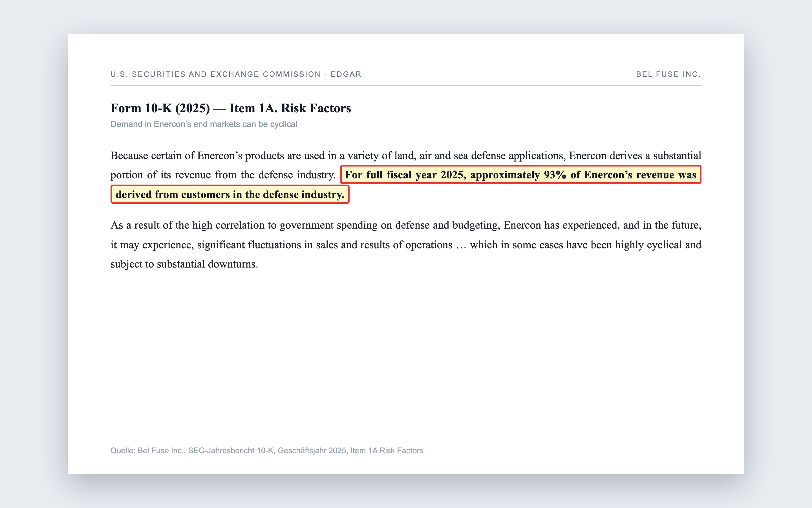Click the footer source line starting "Quelle: Bel Fuse Inc."
The height and width of the screenshot is (508, 812).
pos(267,450)
